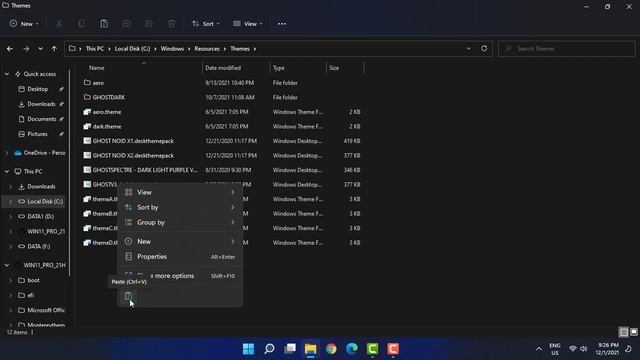Select Documents in Quick access
Screen dimensions: 640x360
[x=42, y=119]
